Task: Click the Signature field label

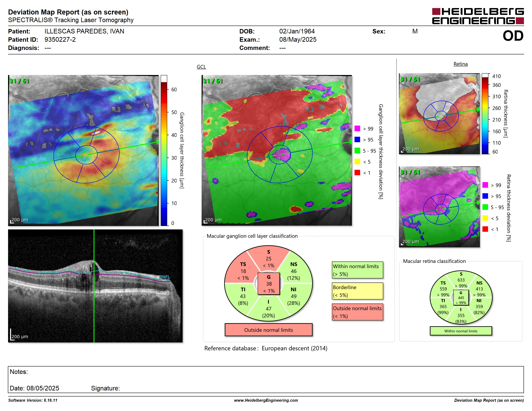Action: click(x=105, y=388)
